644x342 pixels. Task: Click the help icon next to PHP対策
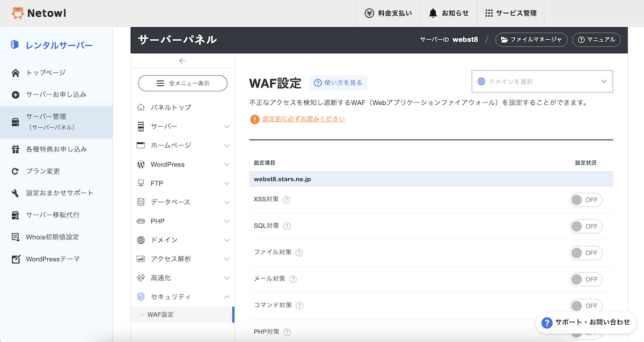287,332
